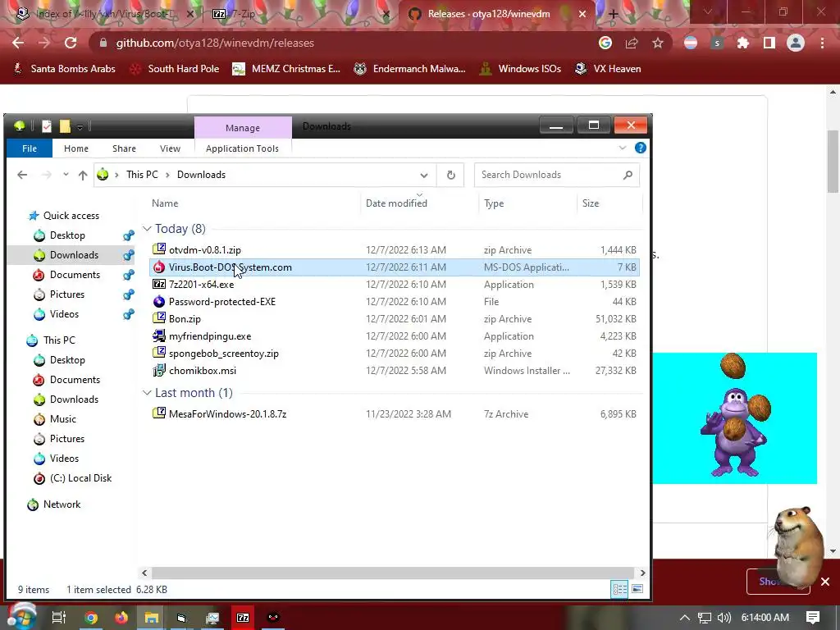
Task: Click the Bon.zip archive icon
Action: [159, 318]
